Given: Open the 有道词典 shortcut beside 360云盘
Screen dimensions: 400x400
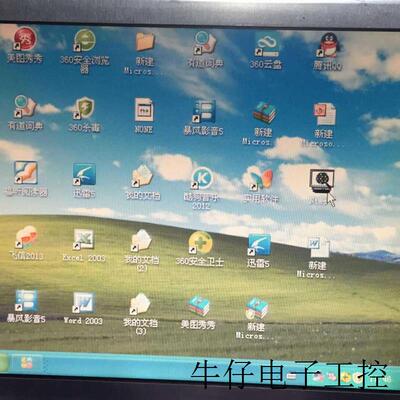Looking at the screenshot, I should point(205,43).
